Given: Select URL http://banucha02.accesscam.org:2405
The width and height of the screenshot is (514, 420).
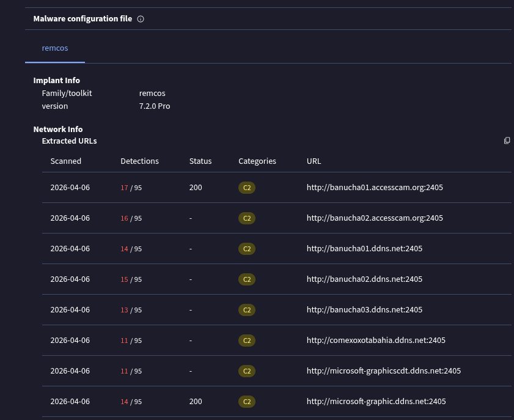Looking at the screenshot, I should [375, 218].
